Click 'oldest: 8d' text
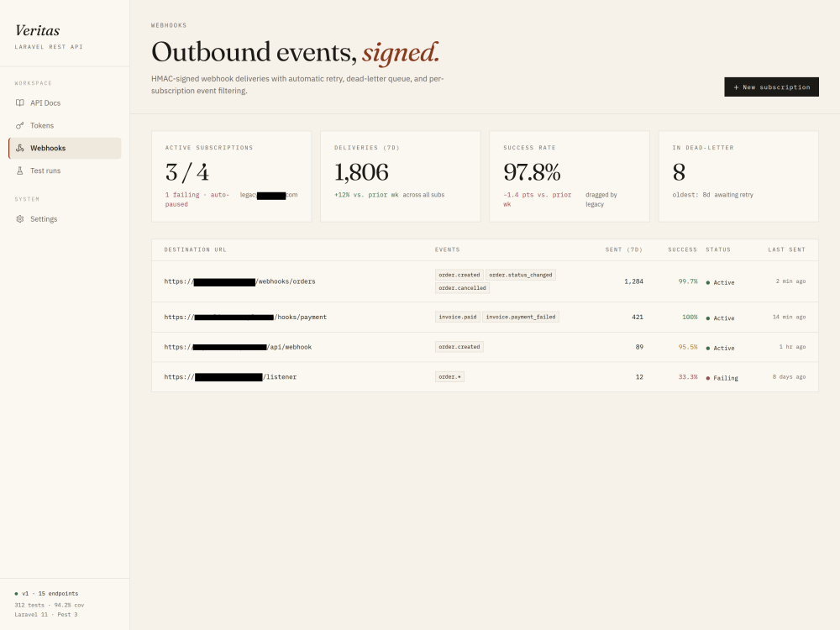Image resolution: width=840 pixels, height=630 pixels. tap(691, 195)
